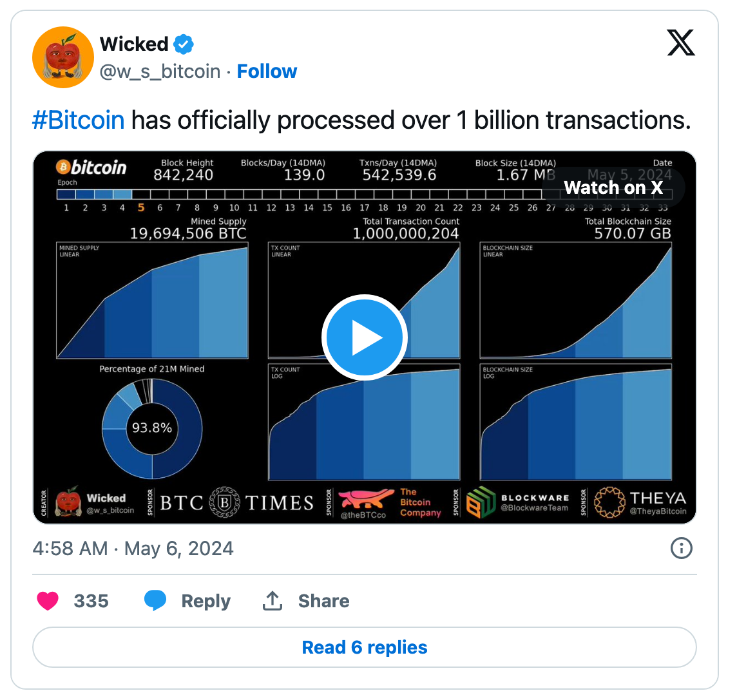
Task: Open the reply composer via speech bubble icon
Action: (156, 600)
